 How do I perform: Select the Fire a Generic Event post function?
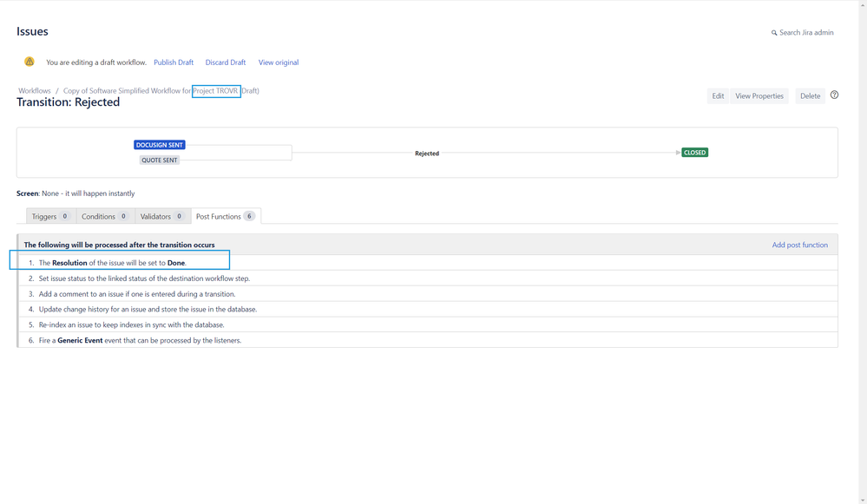click(427, 340)
